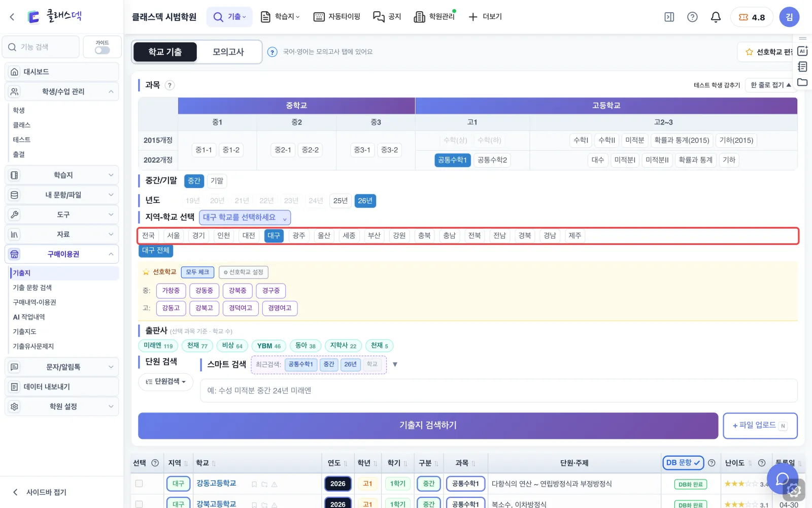812x508 pixels.
Task: Open the help question mark icon in header
Action: (x=692, y=17)
